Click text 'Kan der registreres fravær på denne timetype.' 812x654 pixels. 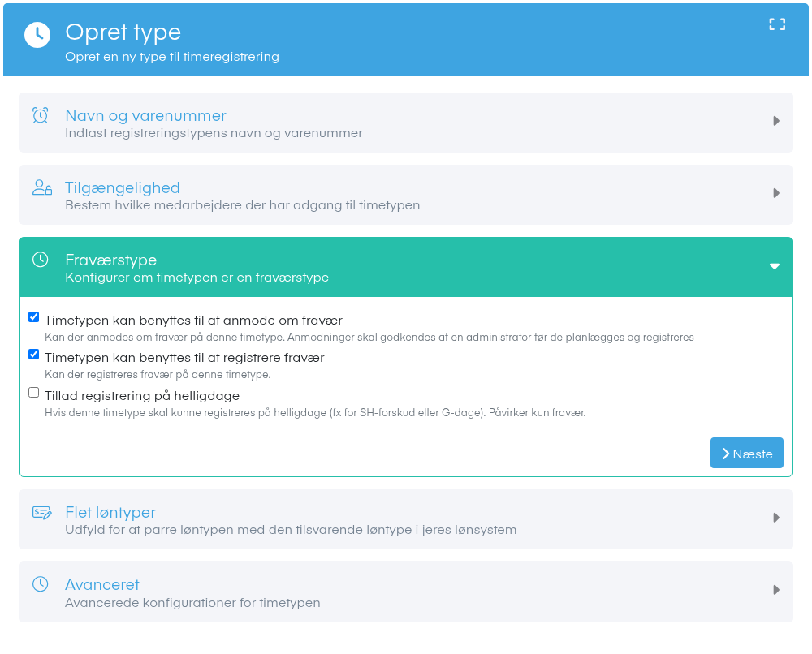[x=158, y=375]
